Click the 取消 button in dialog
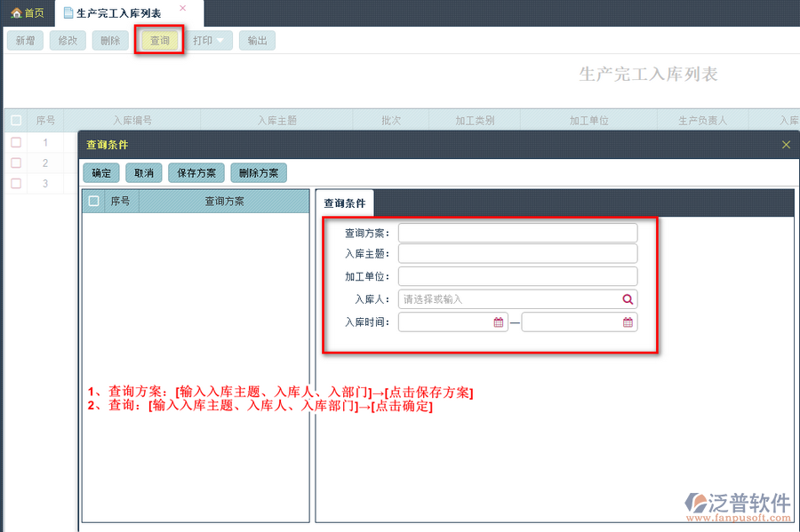Screen dimensions: 800x532 pos(144,173)
